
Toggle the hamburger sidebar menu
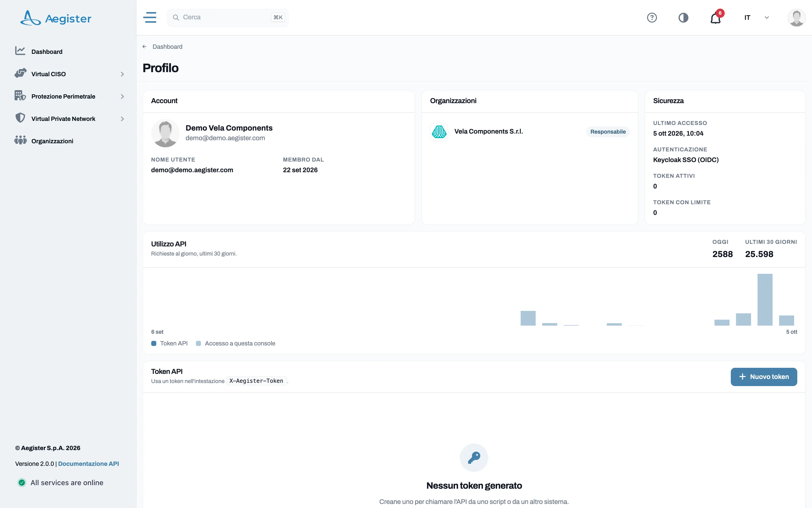(x=150, y=18)
